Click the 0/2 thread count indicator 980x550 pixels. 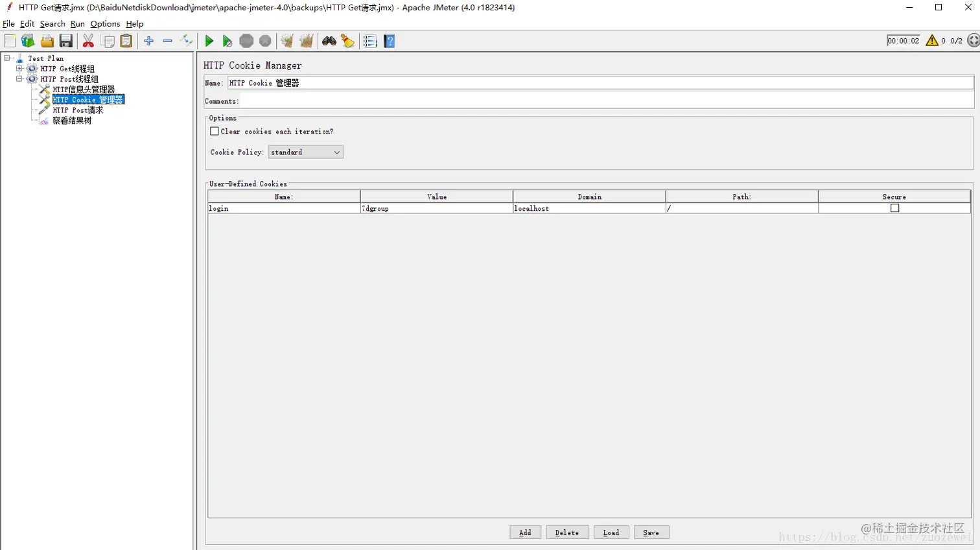957,41
